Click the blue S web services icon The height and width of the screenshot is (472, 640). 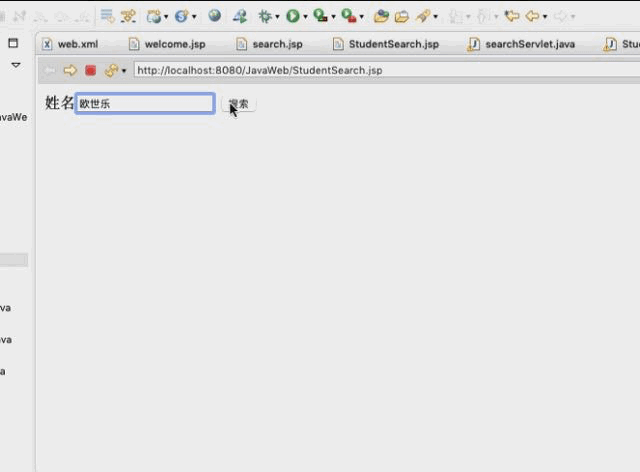tap(181, 16)
